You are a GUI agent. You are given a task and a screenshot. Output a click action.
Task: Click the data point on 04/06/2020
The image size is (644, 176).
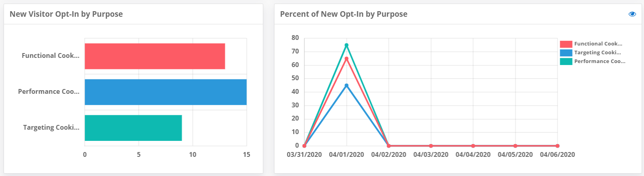[x=557, y=146]
